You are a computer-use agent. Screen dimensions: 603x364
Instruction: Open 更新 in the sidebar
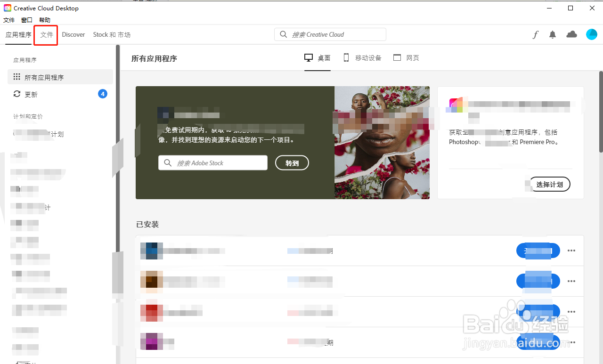coord(60,94)
